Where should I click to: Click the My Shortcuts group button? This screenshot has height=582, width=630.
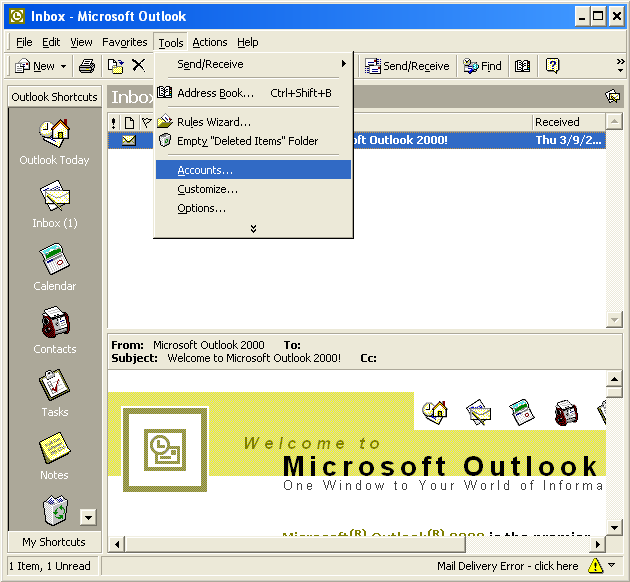tap(54, 542)
